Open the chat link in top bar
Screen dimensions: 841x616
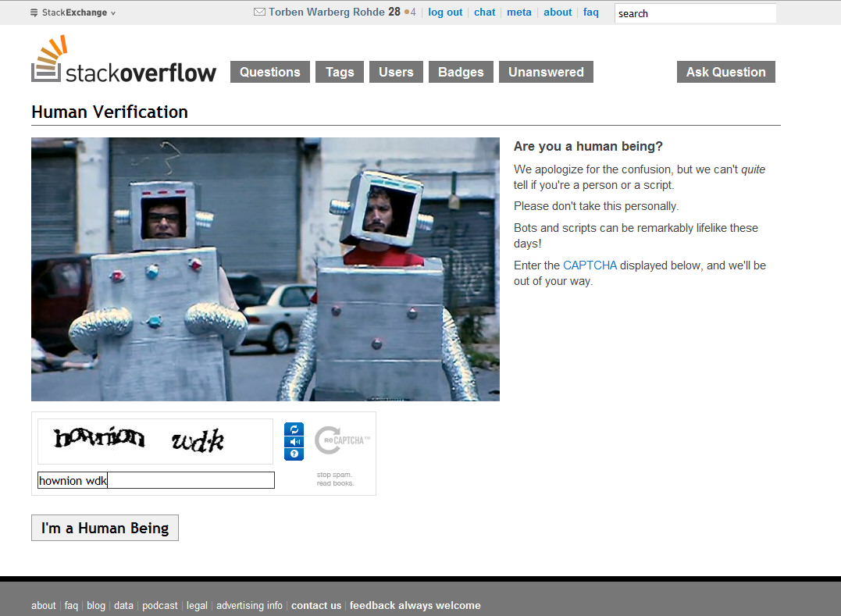tap(484, 12)
